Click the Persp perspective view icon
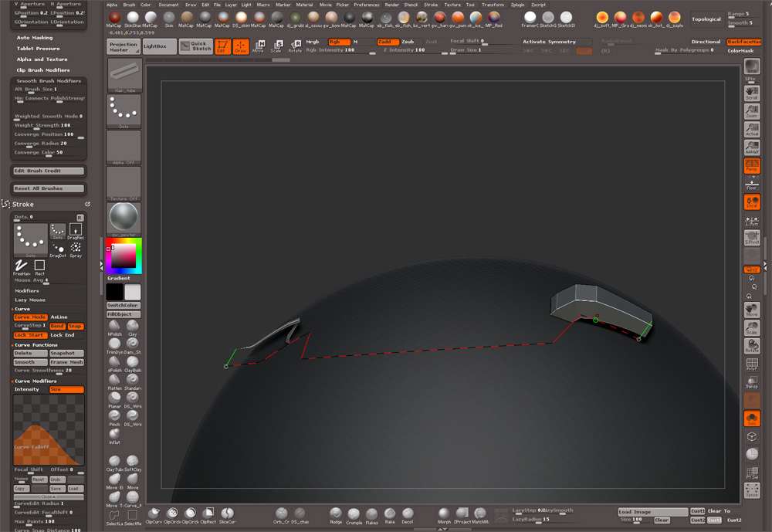The image size is (772, 532). [751, 166]
